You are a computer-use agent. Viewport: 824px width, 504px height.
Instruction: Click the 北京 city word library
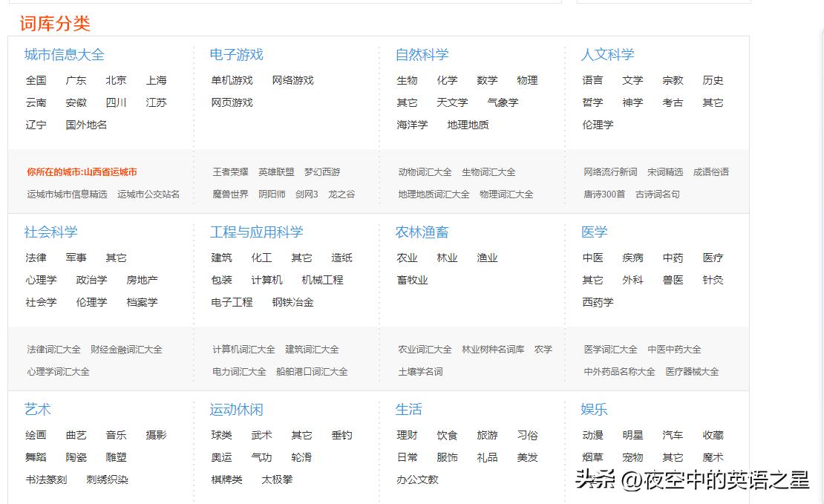pos(116,80)
